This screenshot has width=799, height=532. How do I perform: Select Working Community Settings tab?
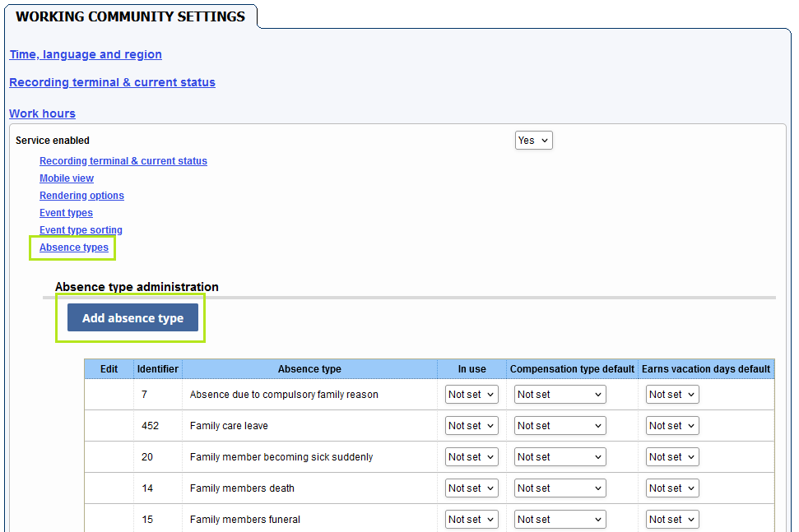pos(131,16)
